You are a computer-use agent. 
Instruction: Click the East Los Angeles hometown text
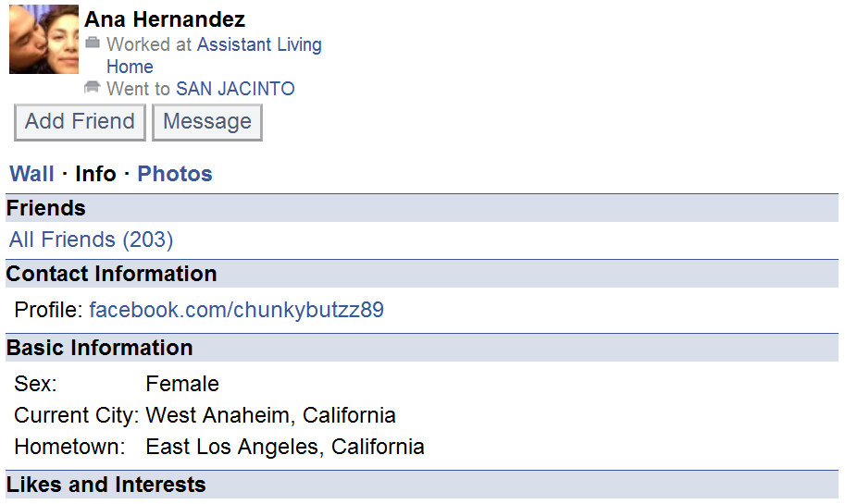(284, 448)
